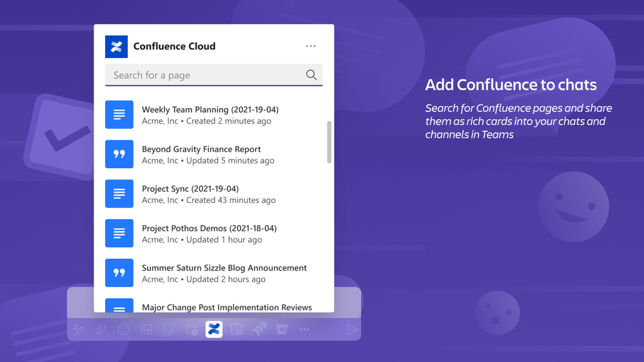Click the results list scrollbar thumb
The height and width of the screenshot is (362, 644).
pyautogui.click(x=329, y=142)
